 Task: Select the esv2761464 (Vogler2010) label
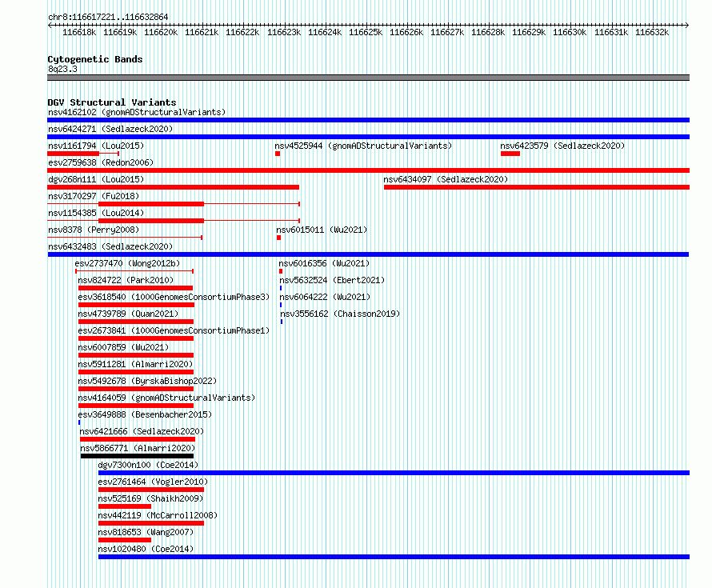(153, 482)
